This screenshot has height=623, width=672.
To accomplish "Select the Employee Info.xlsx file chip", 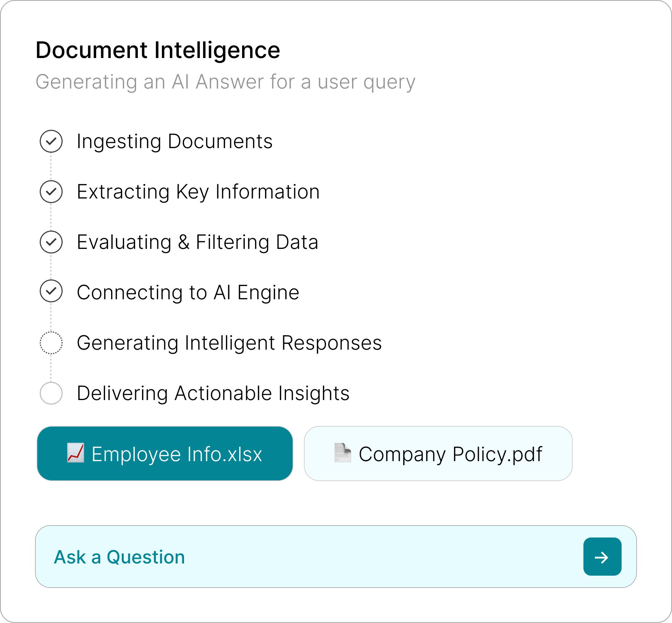I will [165, 454].
